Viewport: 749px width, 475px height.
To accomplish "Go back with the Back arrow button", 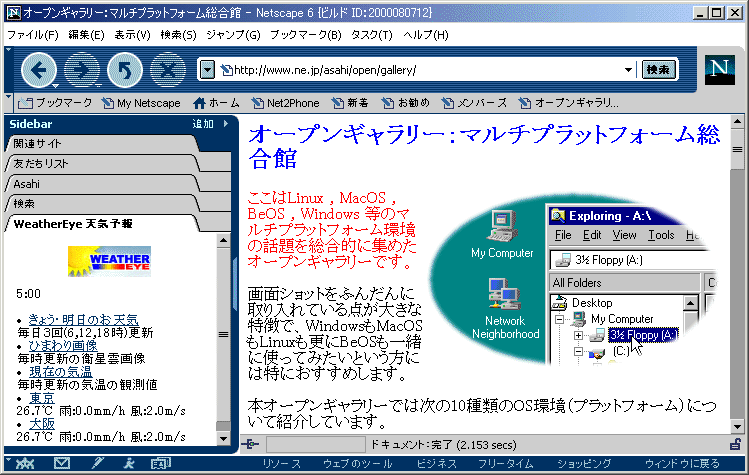I will click(x=38, y=70).
